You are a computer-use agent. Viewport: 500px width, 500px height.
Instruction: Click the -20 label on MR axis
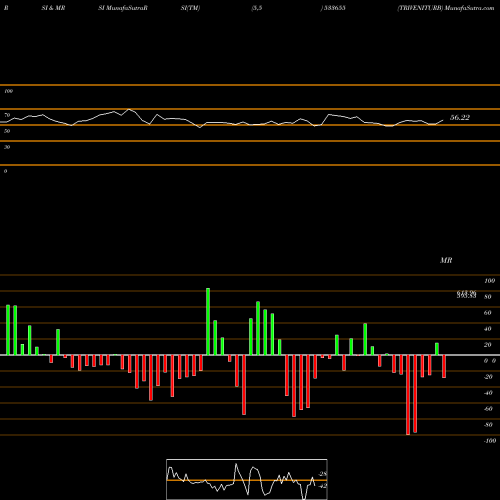click(488, 377)
